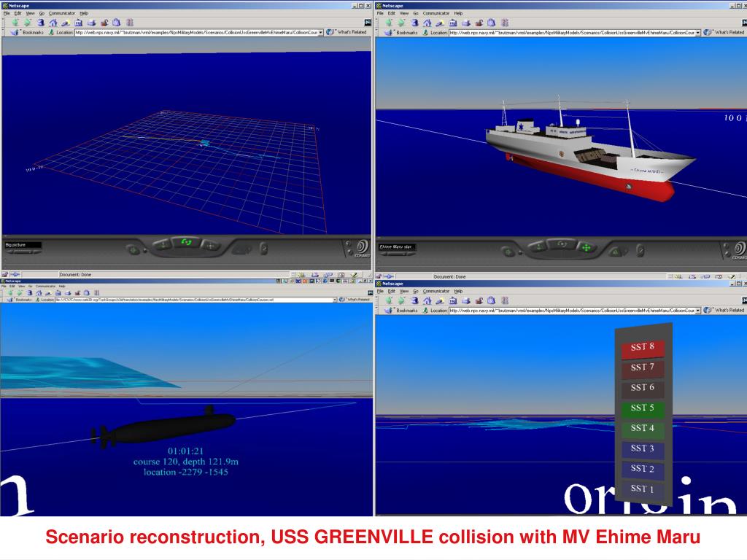Open Bookmarks in the top-left Netscape window
Screen dimensions: 747x560
tap(28, 32)
